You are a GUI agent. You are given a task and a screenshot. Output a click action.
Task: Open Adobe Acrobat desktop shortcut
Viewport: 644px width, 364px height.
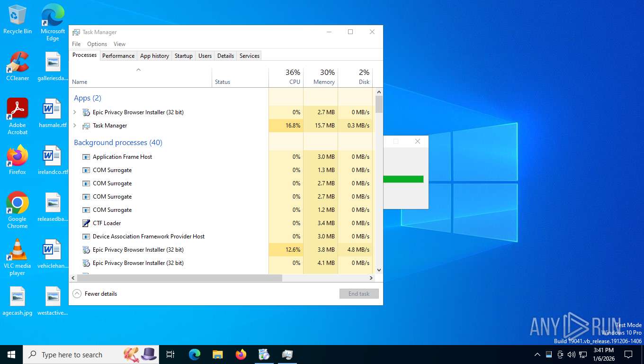[x=18, y=116]
